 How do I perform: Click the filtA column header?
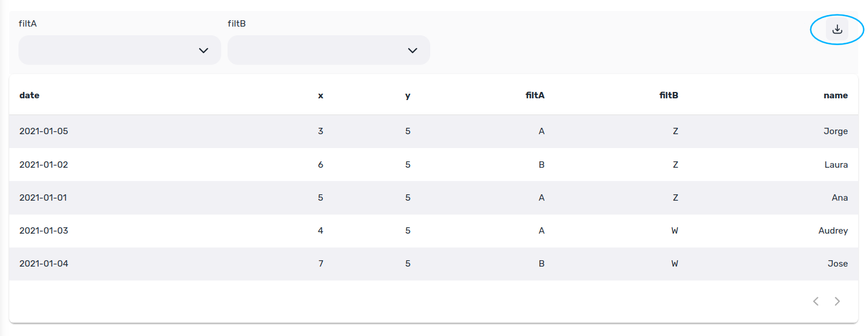click(535, 95)
